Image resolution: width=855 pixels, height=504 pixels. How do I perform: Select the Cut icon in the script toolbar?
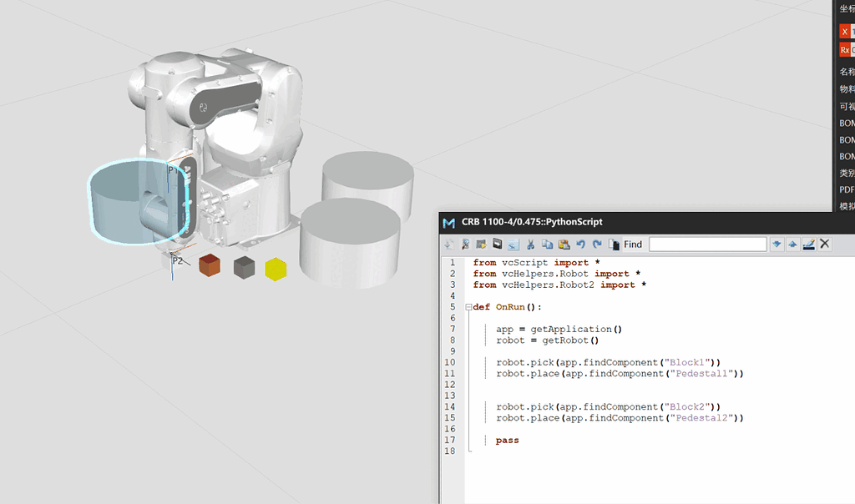tap(532, 244)
